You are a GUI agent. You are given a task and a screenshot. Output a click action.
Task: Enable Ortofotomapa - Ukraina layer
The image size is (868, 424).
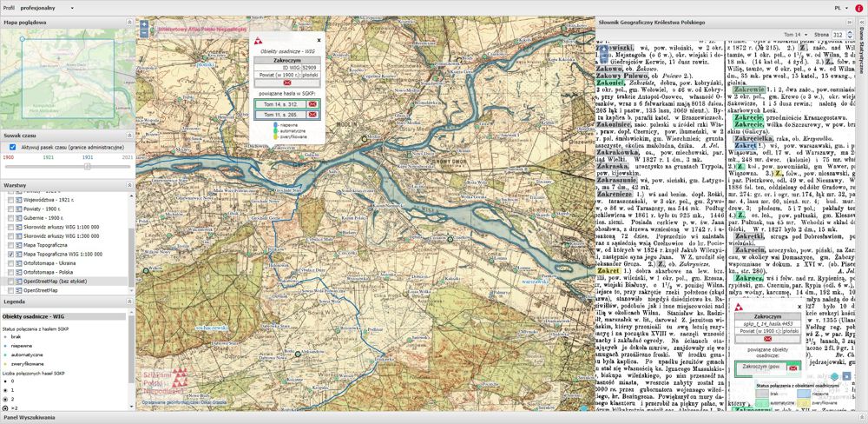[x=11, y=263]
